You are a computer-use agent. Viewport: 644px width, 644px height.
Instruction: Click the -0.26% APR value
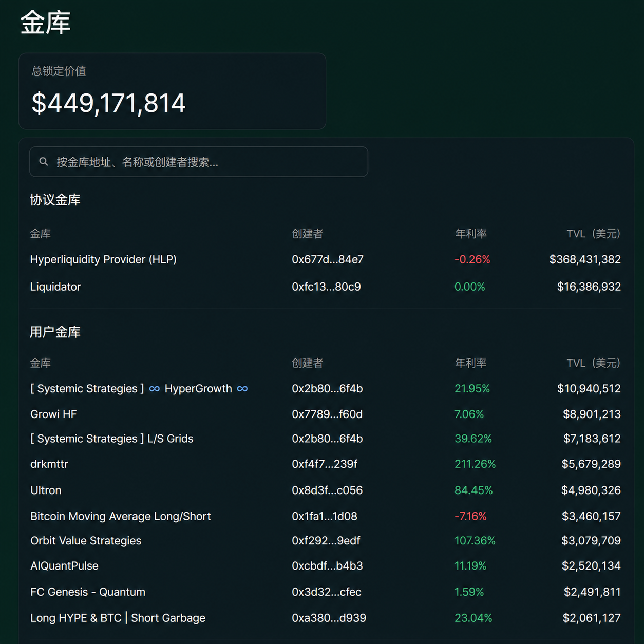coord(472,259)
